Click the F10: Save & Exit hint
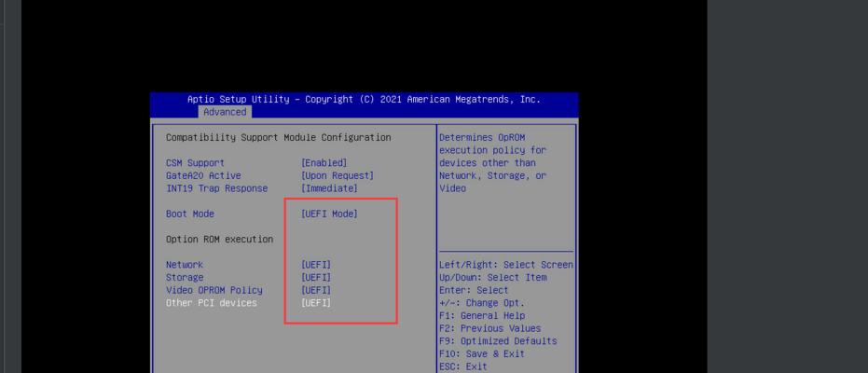 pyautogui.click(x=482, y=353)
